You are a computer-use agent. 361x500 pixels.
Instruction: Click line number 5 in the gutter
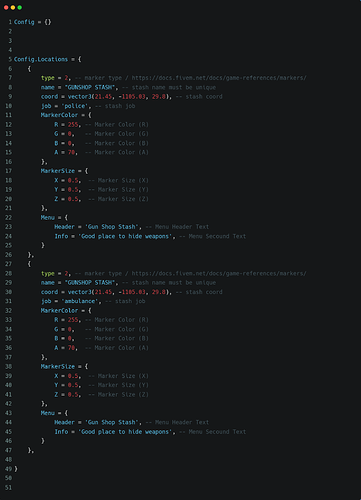click(10, 59)
